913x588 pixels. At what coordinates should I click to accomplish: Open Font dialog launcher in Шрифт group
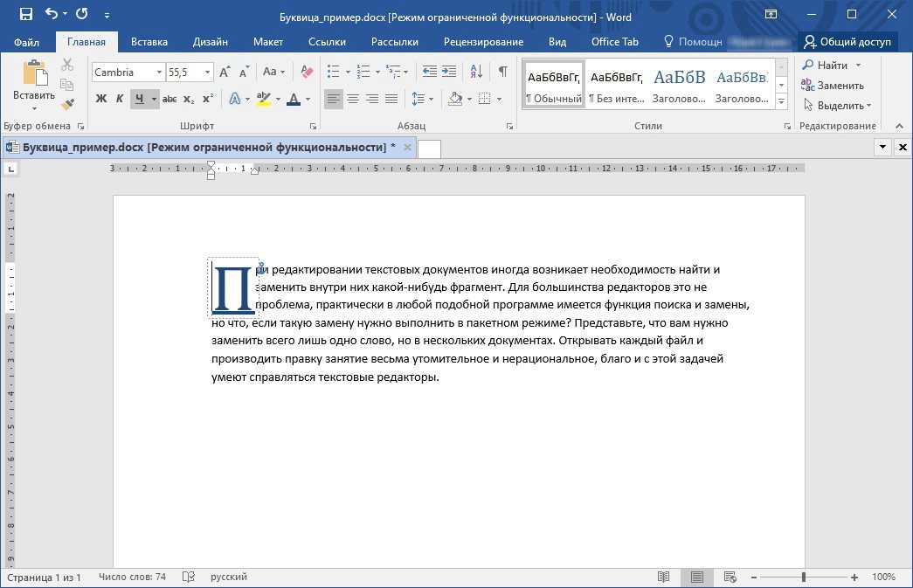[313, 126]
